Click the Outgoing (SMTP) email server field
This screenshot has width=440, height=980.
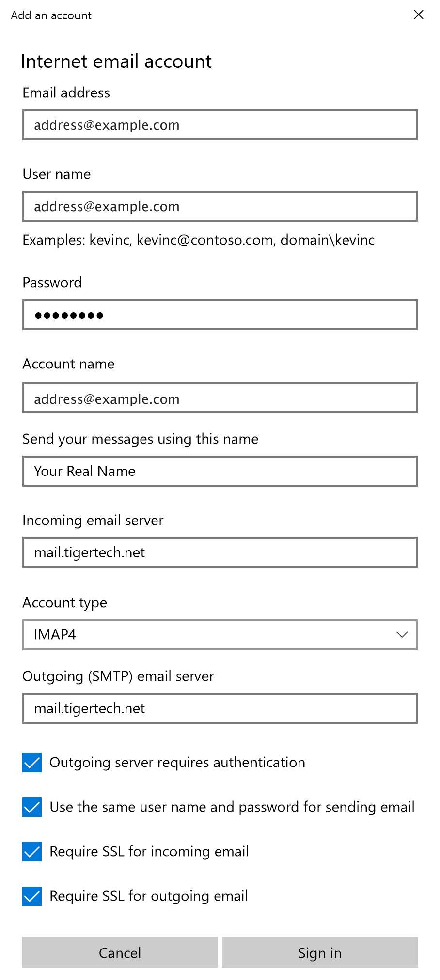(x=220, y=708)
